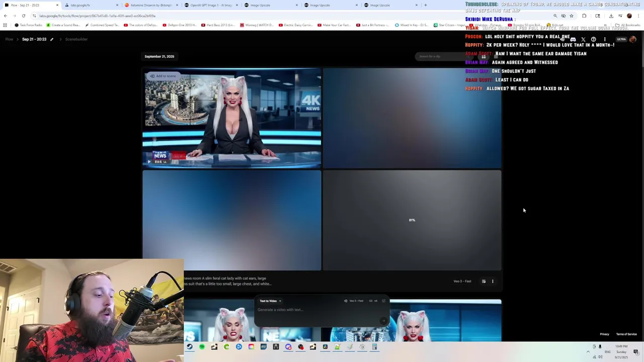Switch to the Ketamine Dreamin tab
Viewport: 644px width, 362px height.
151,5
